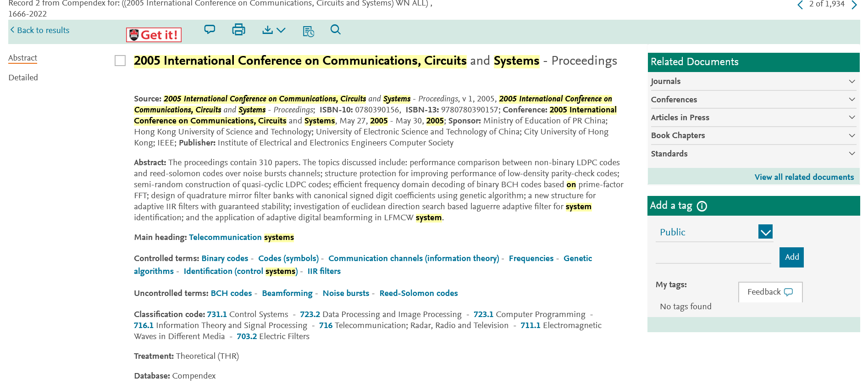868x390 pixels.
Task: Click the 'No tags found' text
Action: pos(686,306)
